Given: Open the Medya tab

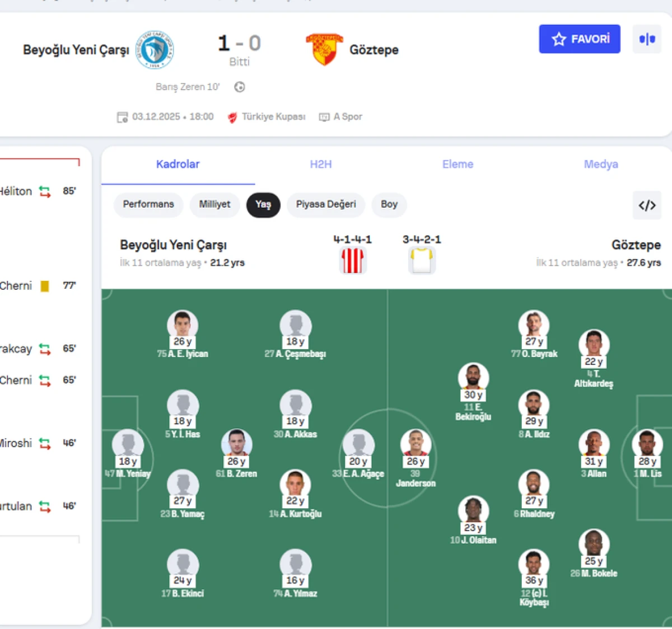Looking at the screenshot, I should click(x=600, y=164).
